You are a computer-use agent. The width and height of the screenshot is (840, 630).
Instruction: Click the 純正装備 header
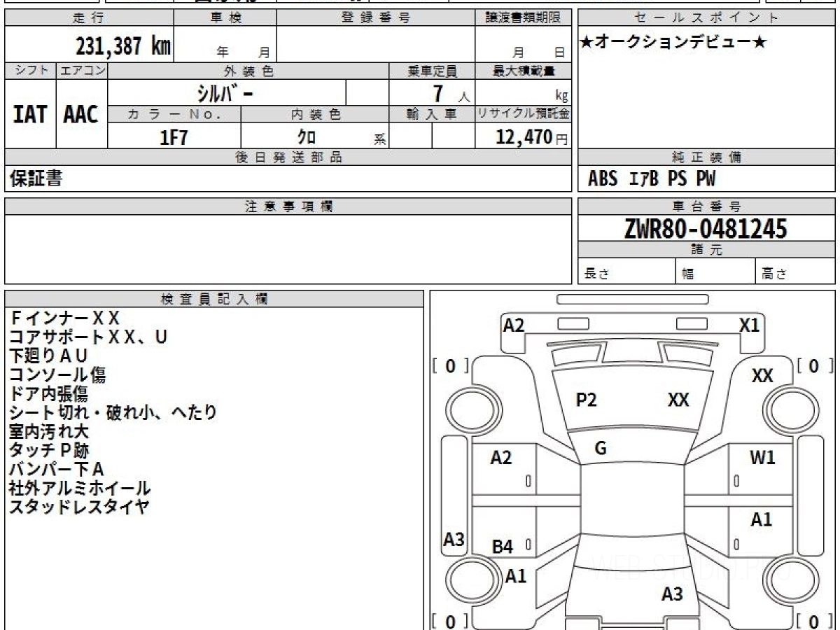(x=706, y=157)
